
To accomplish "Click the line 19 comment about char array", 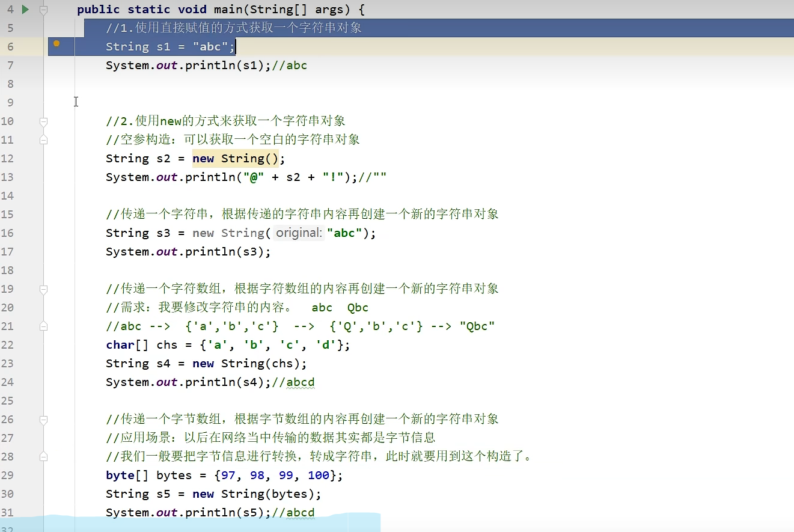I will pos(302,289).
